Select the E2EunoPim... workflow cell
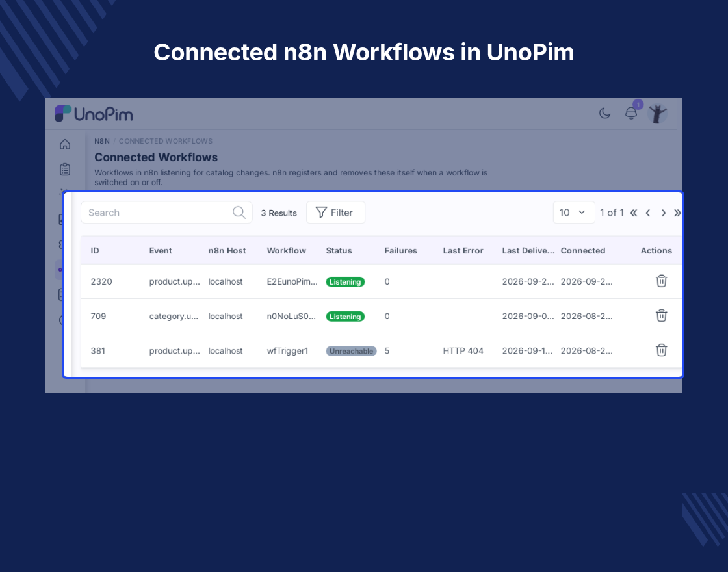Image resolution: width=728 pixels, height=572 pixels. click(292, 282)
